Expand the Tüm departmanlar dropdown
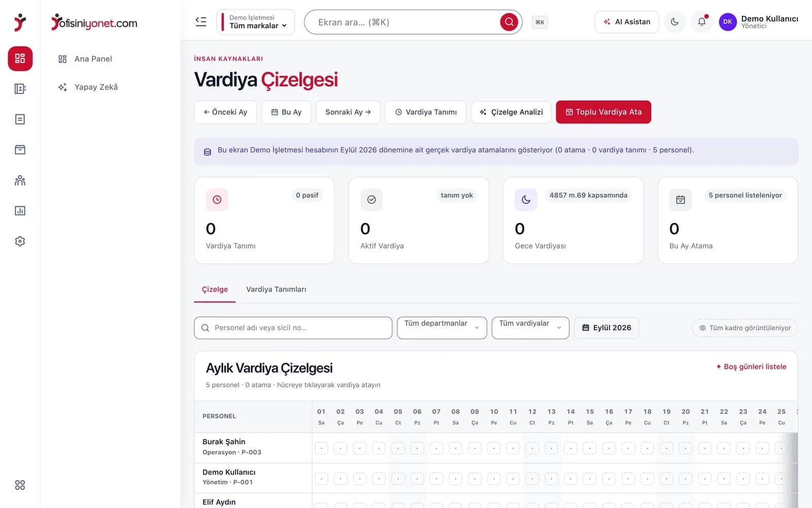 pyautogui.click(x=442, y=328)
